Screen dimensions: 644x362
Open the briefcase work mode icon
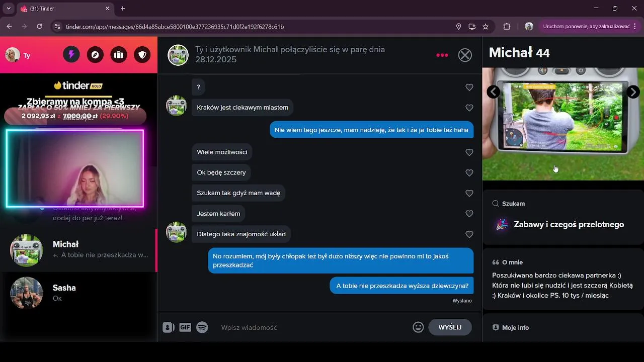tap(119, 55)
